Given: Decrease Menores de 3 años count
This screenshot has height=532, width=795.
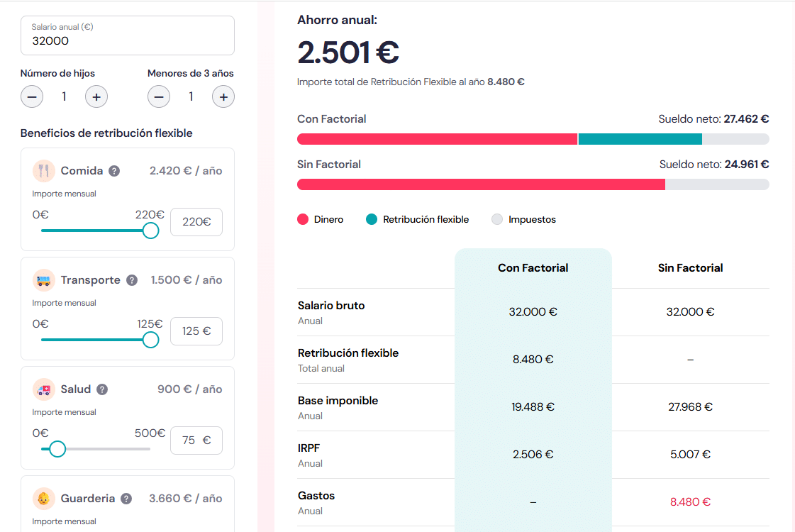Looking at the screenshot, I should [159, 97].
